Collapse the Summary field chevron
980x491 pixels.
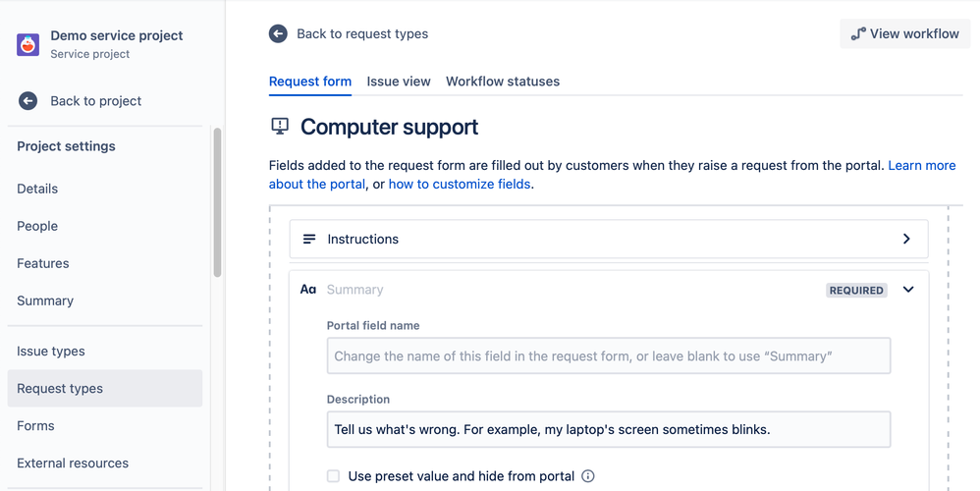pos(908,290)
